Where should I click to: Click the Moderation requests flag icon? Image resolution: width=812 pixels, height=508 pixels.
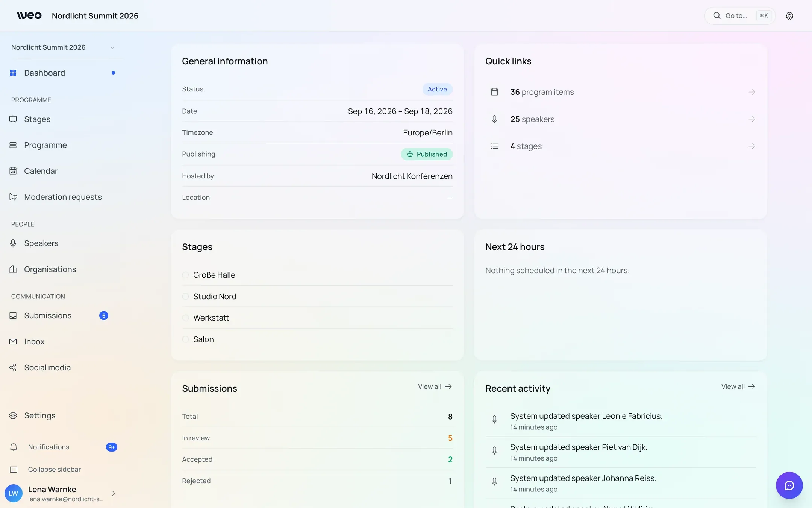coord(13,197)
